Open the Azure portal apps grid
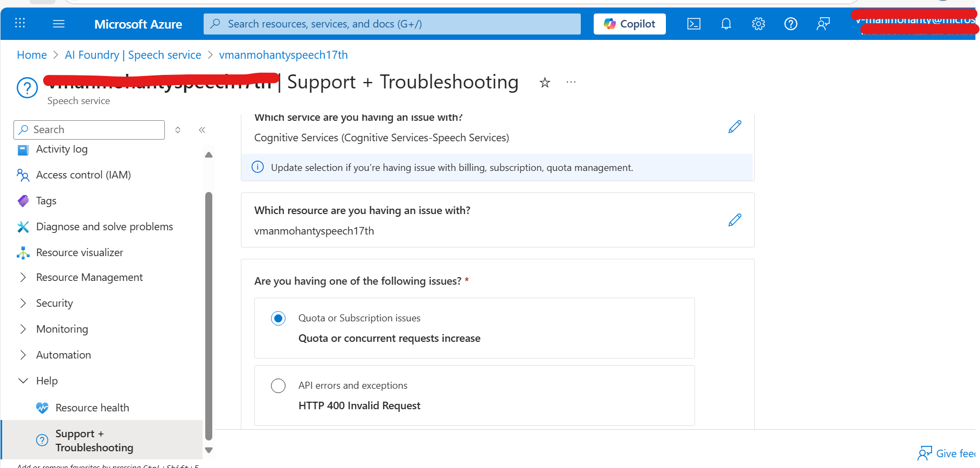Screen dimensions: 980x468 (20, 23)
